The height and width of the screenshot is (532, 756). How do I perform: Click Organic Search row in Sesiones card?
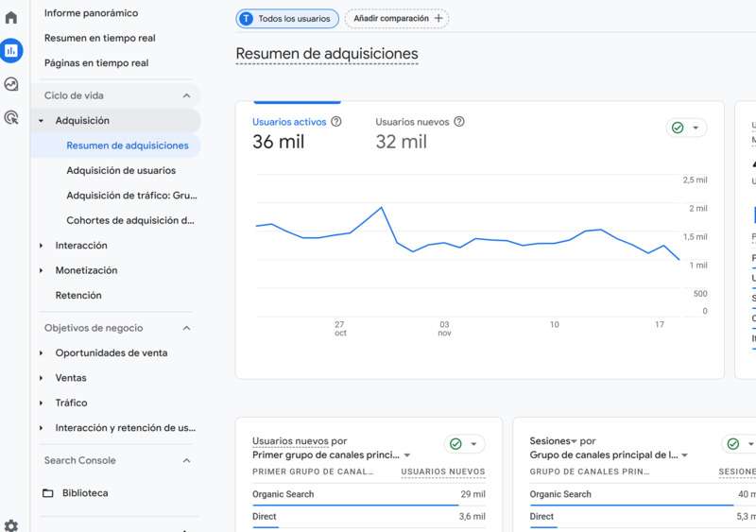pos(643,494)
